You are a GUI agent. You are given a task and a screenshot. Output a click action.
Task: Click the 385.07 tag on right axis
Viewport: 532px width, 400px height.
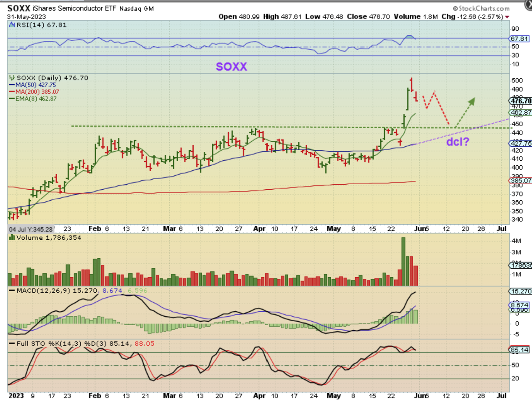point(520,180)
